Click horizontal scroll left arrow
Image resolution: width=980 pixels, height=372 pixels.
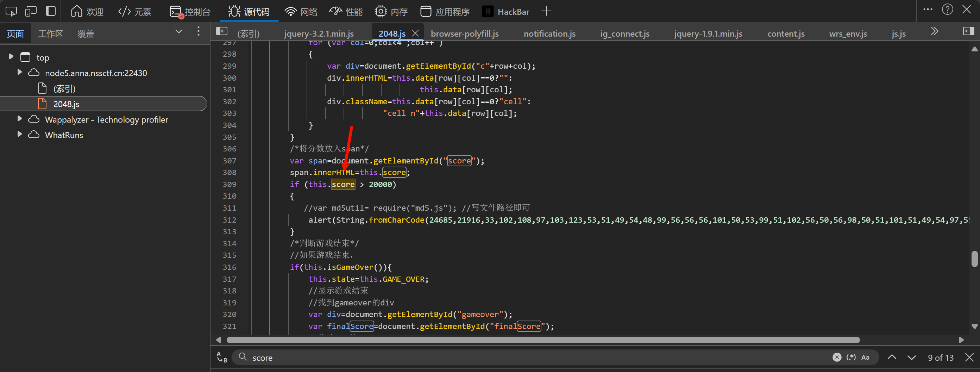pyautogui.click(x=218, y=340)
